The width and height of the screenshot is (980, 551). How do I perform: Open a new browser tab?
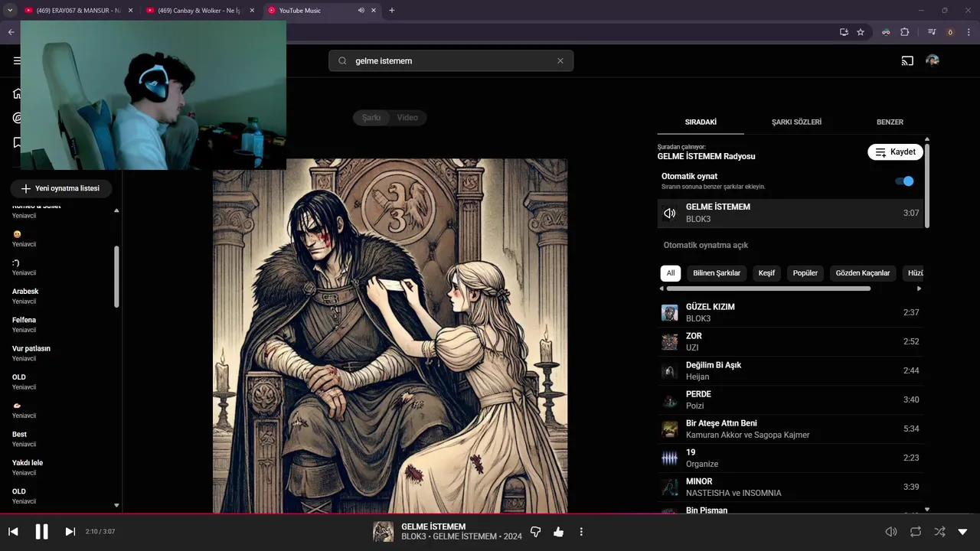coord(391,10)
